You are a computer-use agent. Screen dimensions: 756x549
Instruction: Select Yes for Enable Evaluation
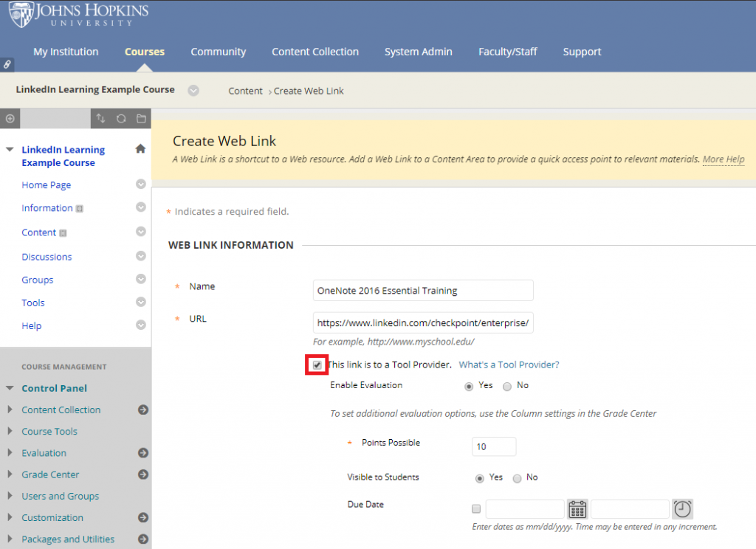(469, 387)
